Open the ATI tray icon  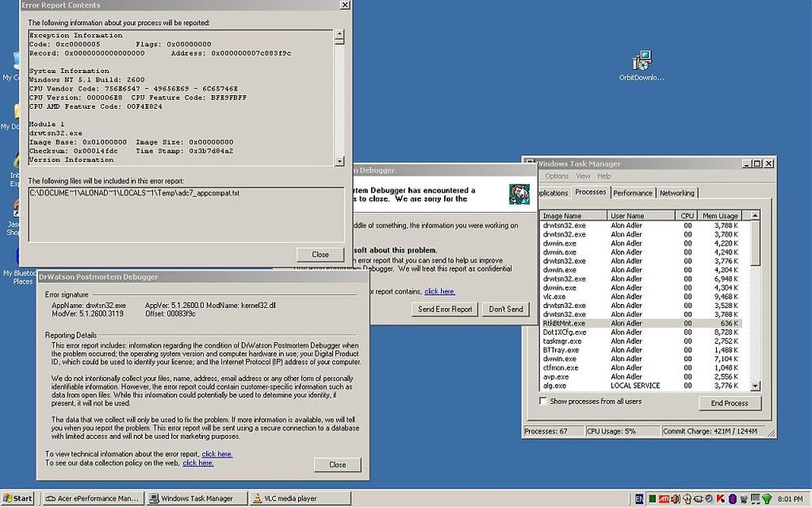[x=664, y=499]
